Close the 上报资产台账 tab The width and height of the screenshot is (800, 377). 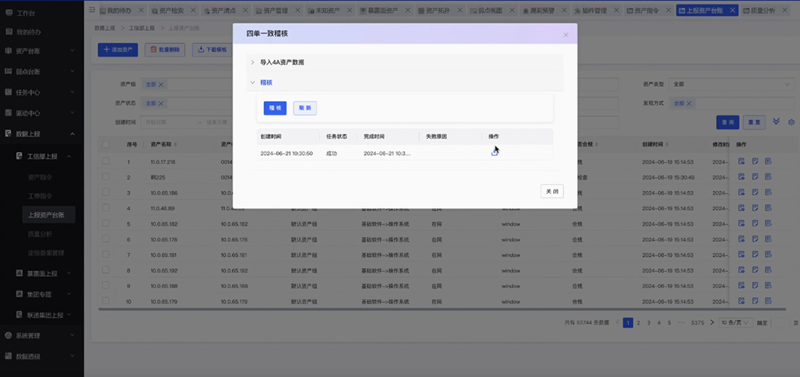[733, 10]
